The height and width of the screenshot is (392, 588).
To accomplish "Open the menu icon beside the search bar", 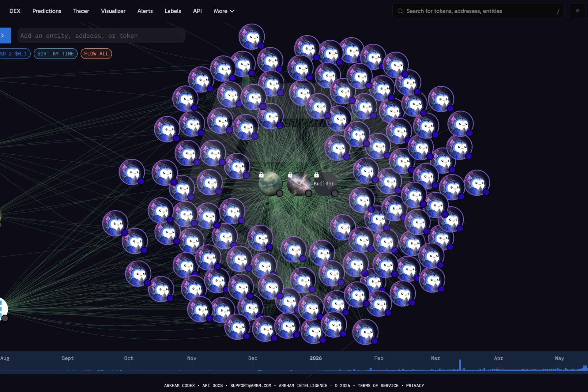I will coord(578,11).
